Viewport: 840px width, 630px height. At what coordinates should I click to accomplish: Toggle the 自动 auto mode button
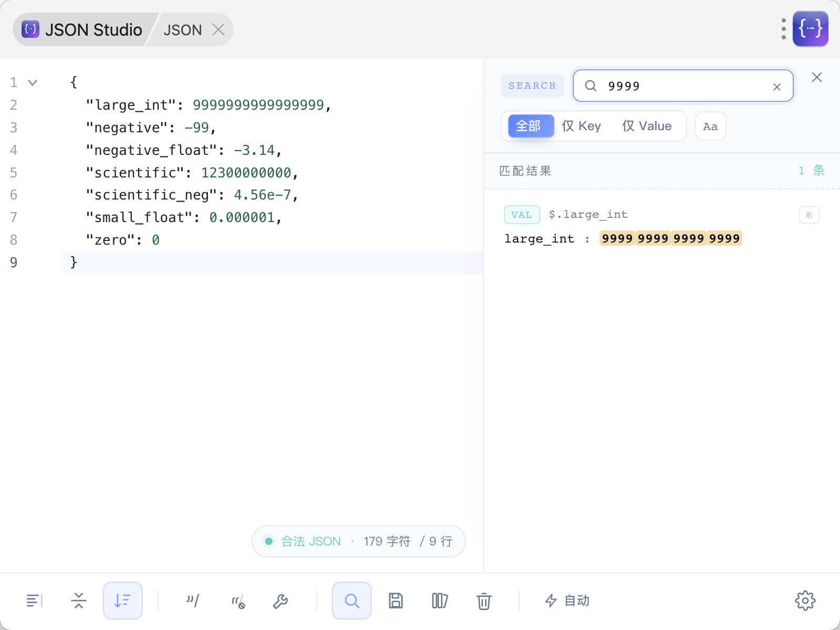pyautogui.click(x=567, y=601)
